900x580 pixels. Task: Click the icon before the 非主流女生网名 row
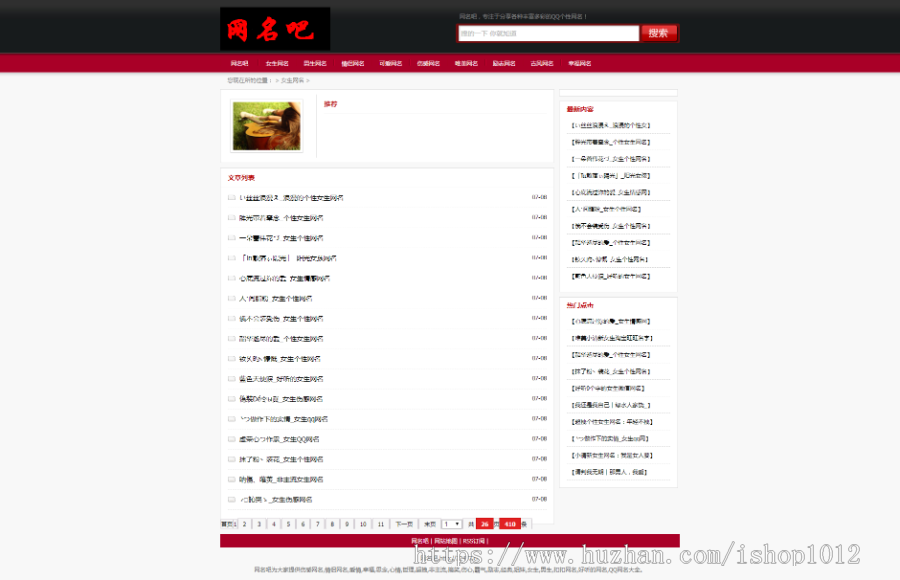click(x=232, y=480)
